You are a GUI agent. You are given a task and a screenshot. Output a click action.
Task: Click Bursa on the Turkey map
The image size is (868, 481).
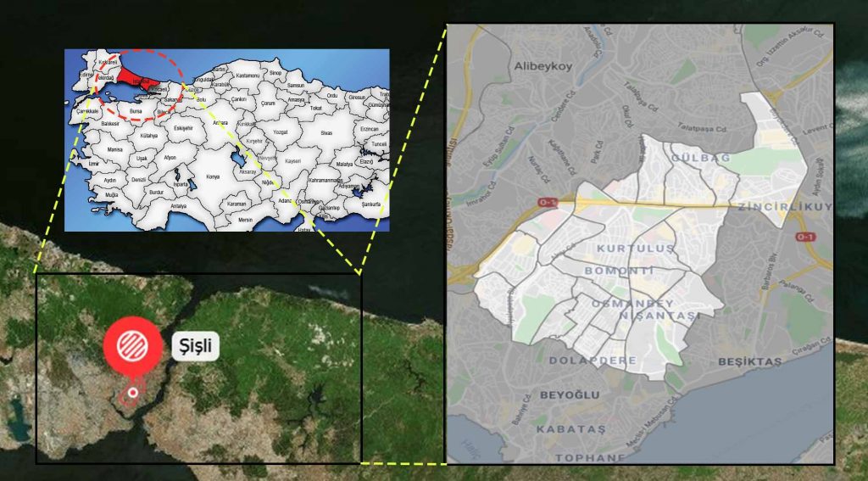click(x=136, y=111)
